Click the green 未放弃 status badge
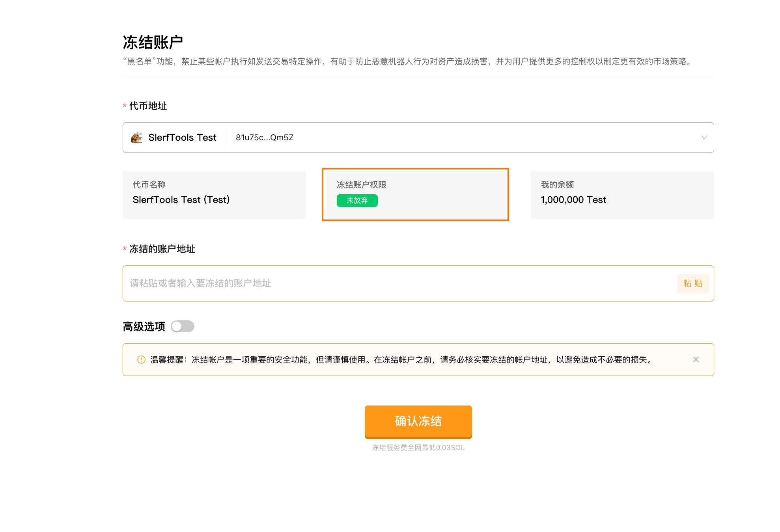Image resolution: width=780 pixels, height=532 pixels. [x=357, y=201]
